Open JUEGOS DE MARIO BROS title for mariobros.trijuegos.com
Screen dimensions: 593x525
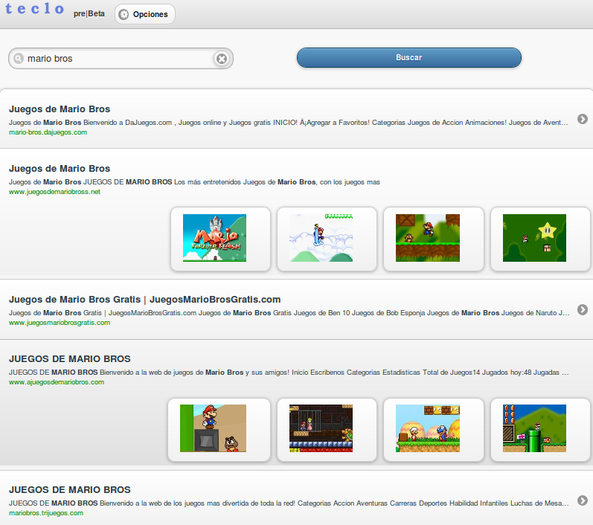coord(70,489)
